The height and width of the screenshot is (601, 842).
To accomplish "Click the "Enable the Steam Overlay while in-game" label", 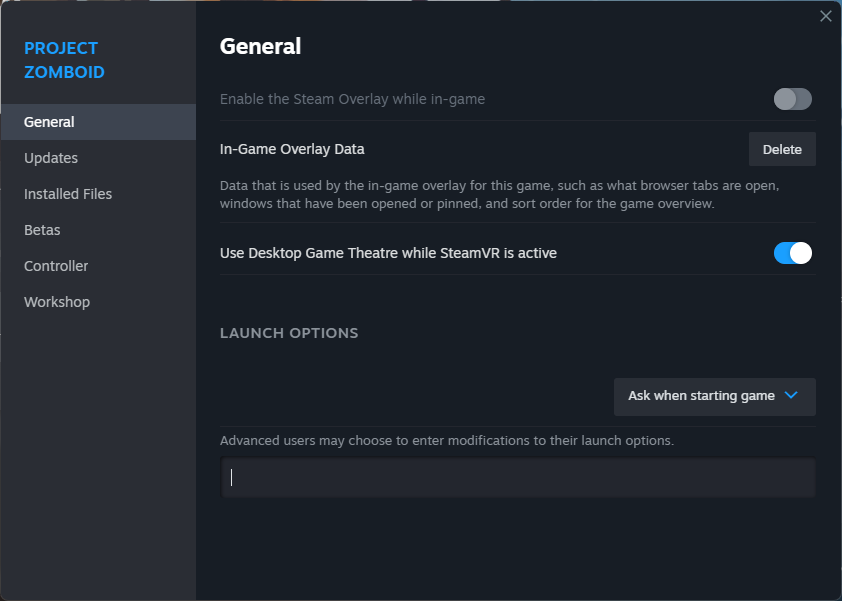I will tap(352, 99).
